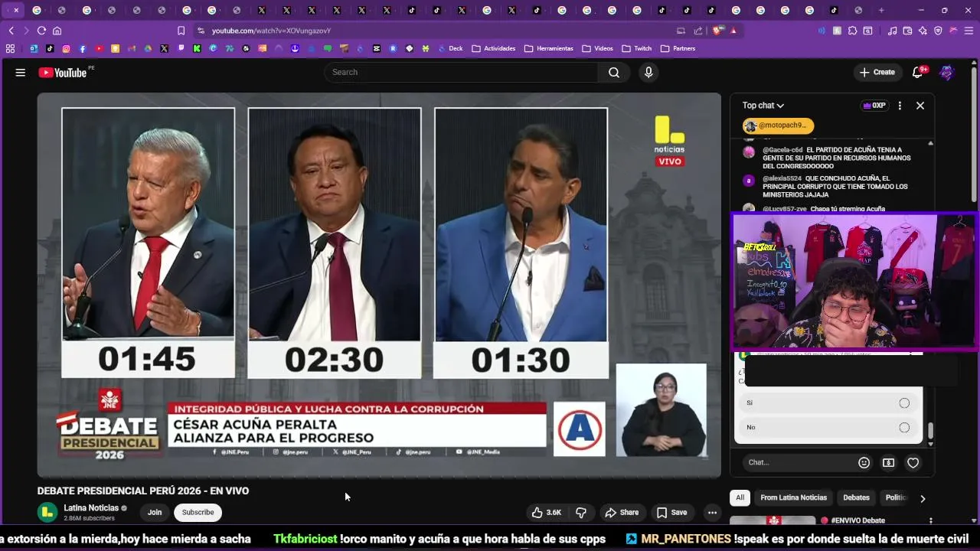Go back with the browser back arrow
Viewport: 980px width, 551px height.
tap(11, 31)
